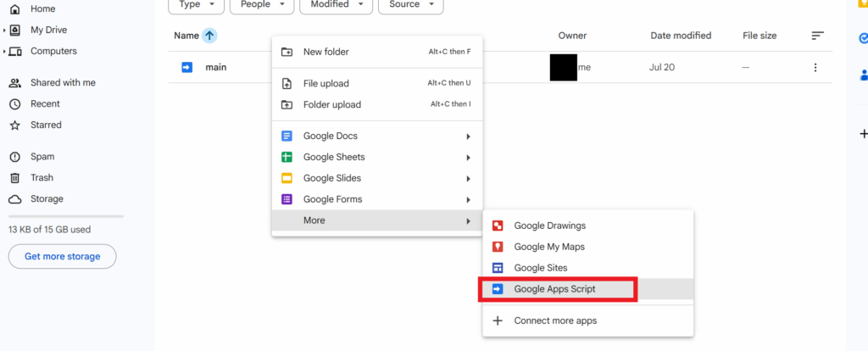The image size is (868, 351).
Task: Click the File upload icon
Action: 287,84
